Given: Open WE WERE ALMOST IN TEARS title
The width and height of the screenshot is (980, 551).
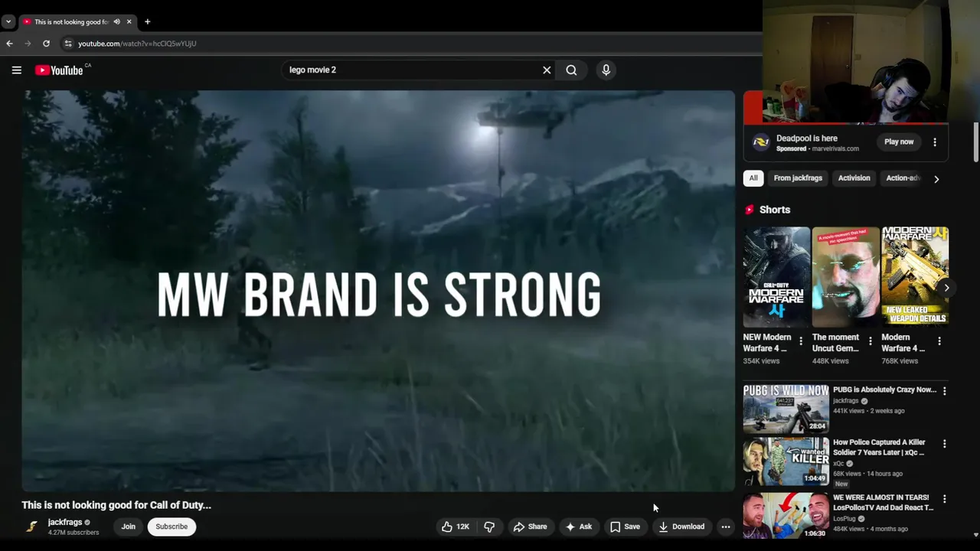Looking at the screenshot, I should tap(883, 502).
